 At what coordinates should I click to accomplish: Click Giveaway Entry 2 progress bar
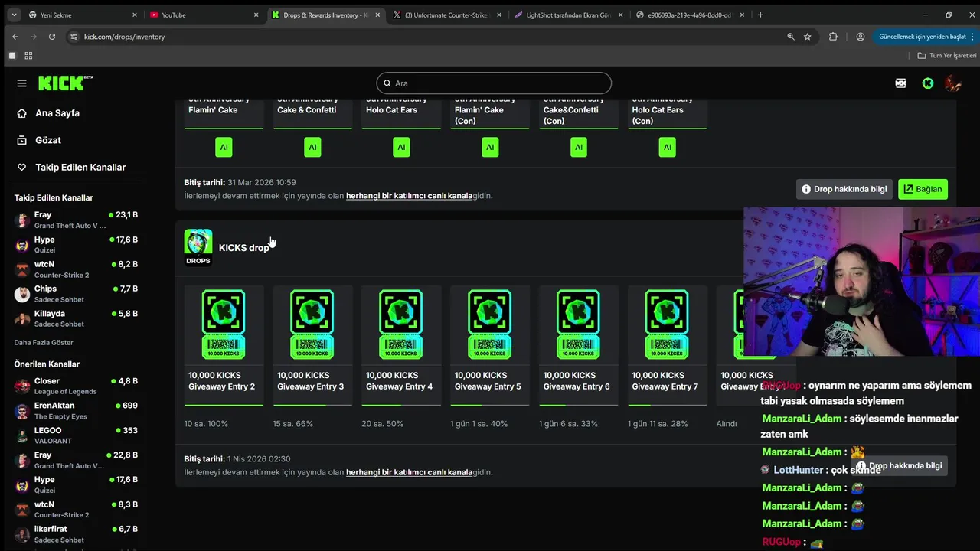point(224,405)
